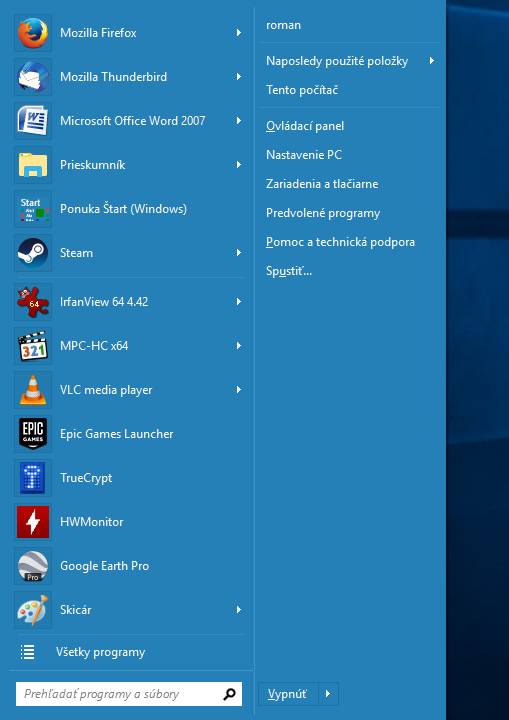509x720 pixels.
Task: Click the Mozilla Firefox label
Action: 98,33
